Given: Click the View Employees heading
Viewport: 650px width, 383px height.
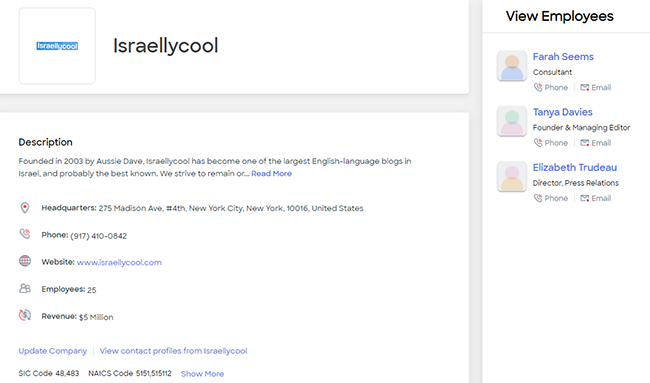Looking at the screenshot, I should tap(560, 16).
